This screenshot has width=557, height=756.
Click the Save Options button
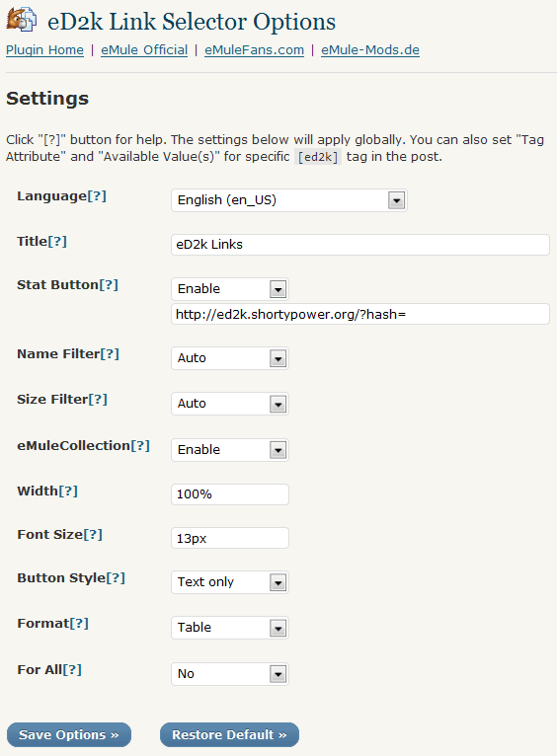tap(69, 735)
